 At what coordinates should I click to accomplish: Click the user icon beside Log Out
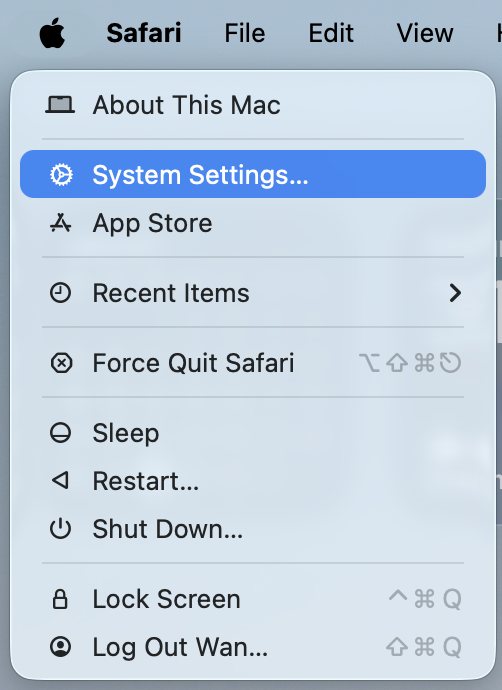(60, 647)
